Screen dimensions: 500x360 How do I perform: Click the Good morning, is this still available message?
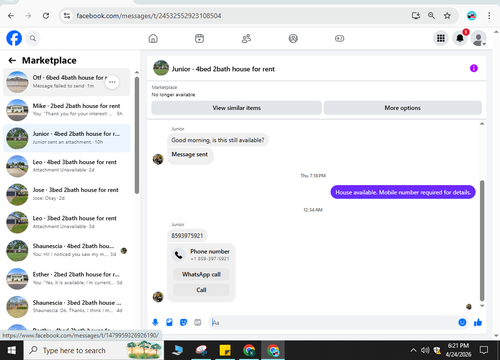[218, 140]
